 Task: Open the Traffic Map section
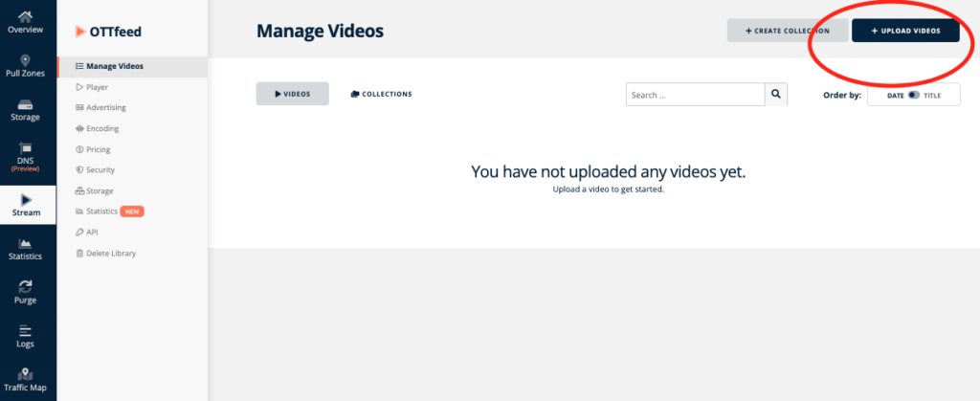click(x=26, y=380)
